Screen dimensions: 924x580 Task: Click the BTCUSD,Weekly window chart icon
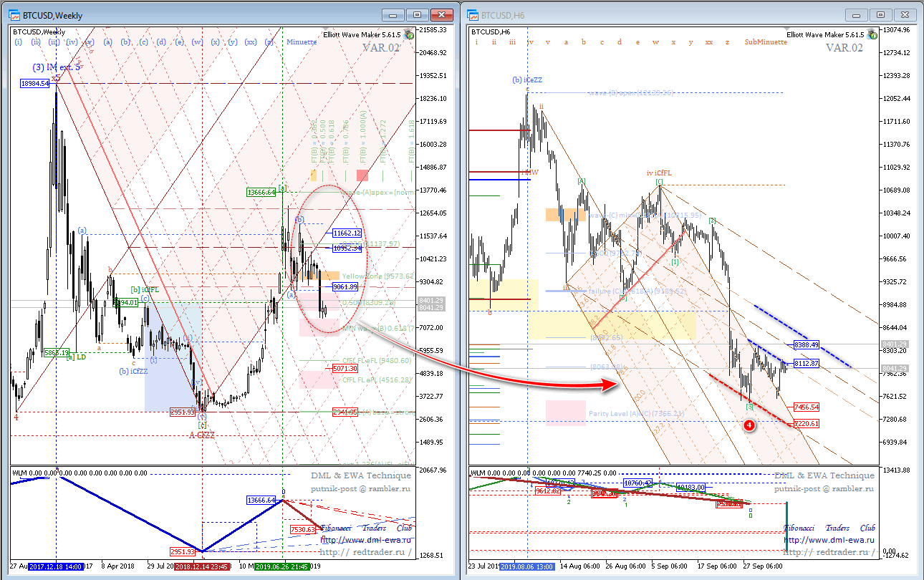(x=15, y=14)
